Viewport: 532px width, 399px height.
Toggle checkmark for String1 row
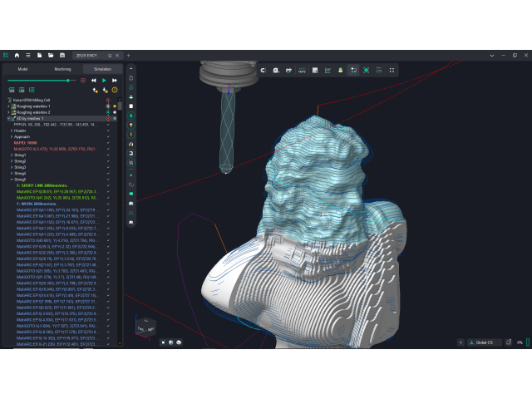[108, 155]
